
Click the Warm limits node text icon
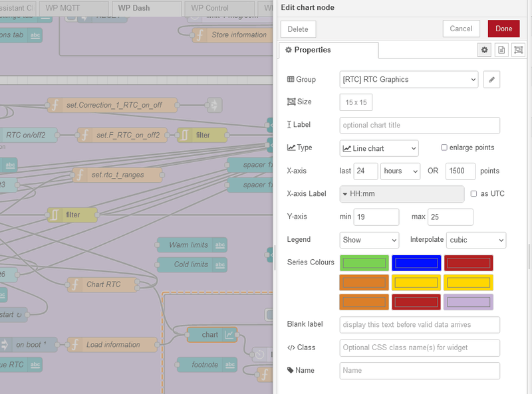[220, 245]
